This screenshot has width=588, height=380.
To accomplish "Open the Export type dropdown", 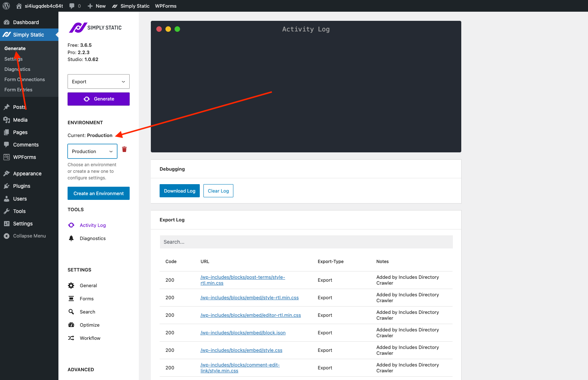I will pyautogui.click(x=99, y=81).
